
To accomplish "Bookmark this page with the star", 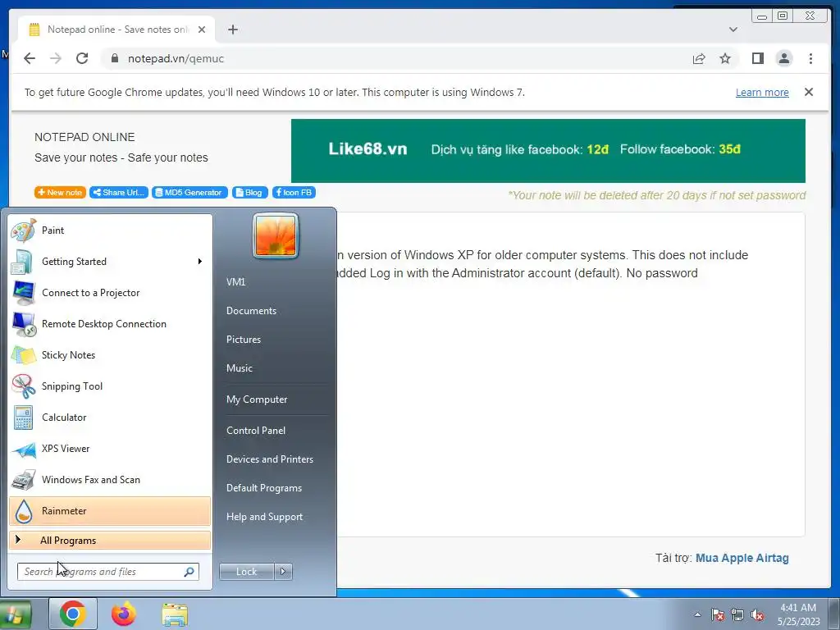I will point(725,58).
